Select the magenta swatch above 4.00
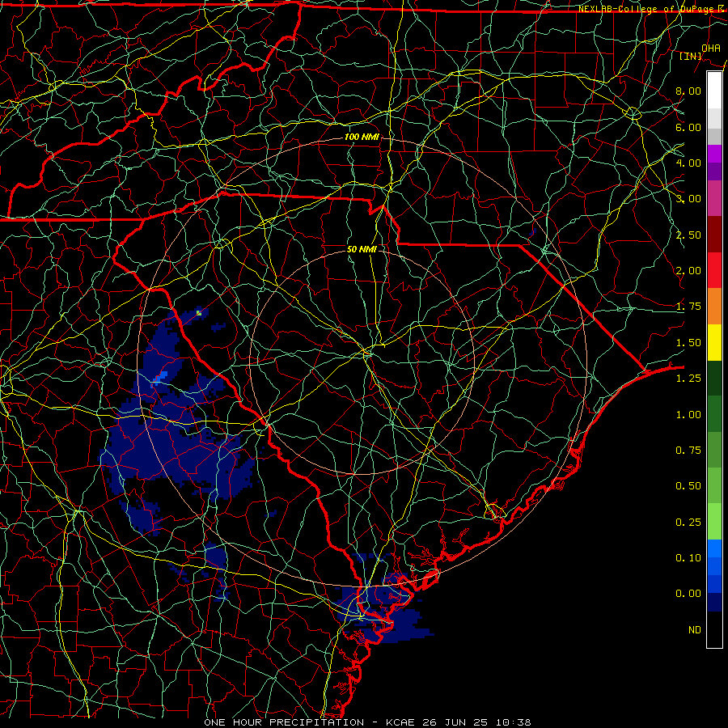This screenshot has height=728, width=728. (x=714, y=154)
